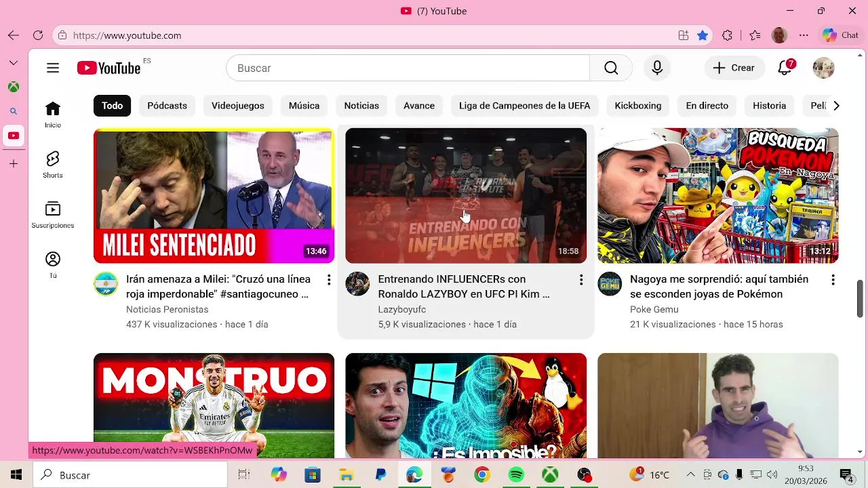Focus the Buscar search field
Viewport: 868px width, 488px height.
pyautogui.click(x=408, y=68)
